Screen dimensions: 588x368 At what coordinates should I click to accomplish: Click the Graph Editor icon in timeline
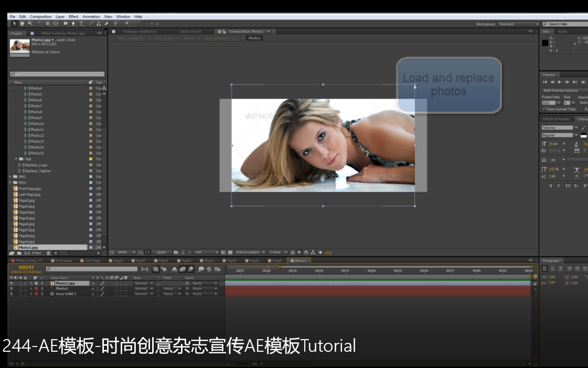pyautogui.click(x=218, y=269)
